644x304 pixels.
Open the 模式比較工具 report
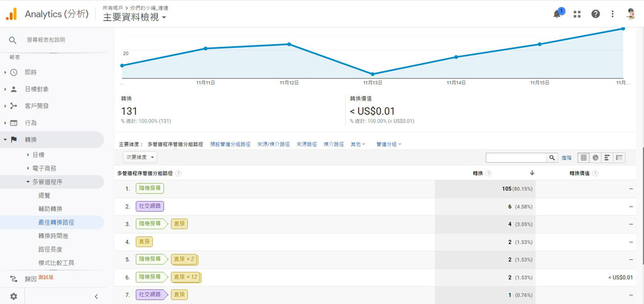click(56, 263)
